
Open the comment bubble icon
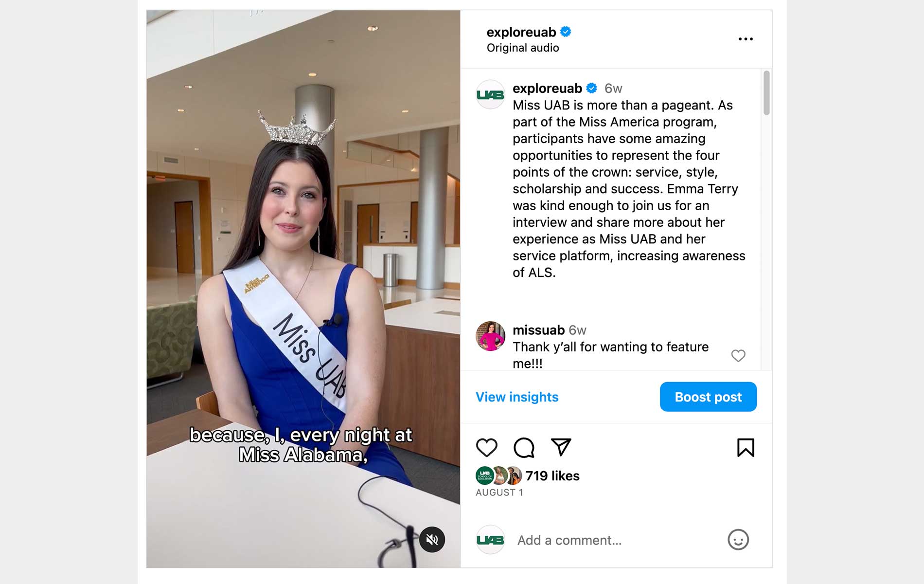524,447
